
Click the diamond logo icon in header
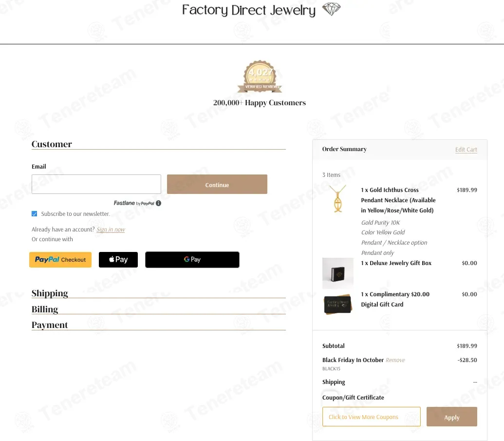click(331, 9)
